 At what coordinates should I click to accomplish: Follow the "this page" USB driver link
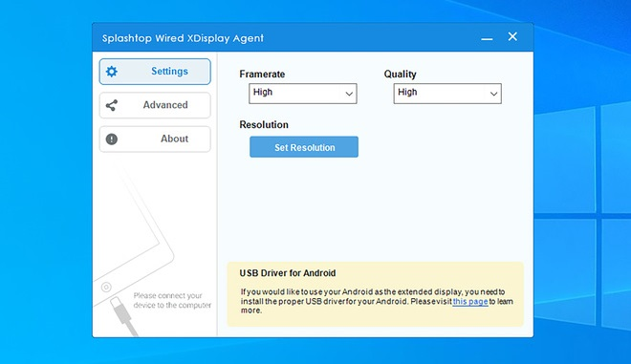coord(470,301)
